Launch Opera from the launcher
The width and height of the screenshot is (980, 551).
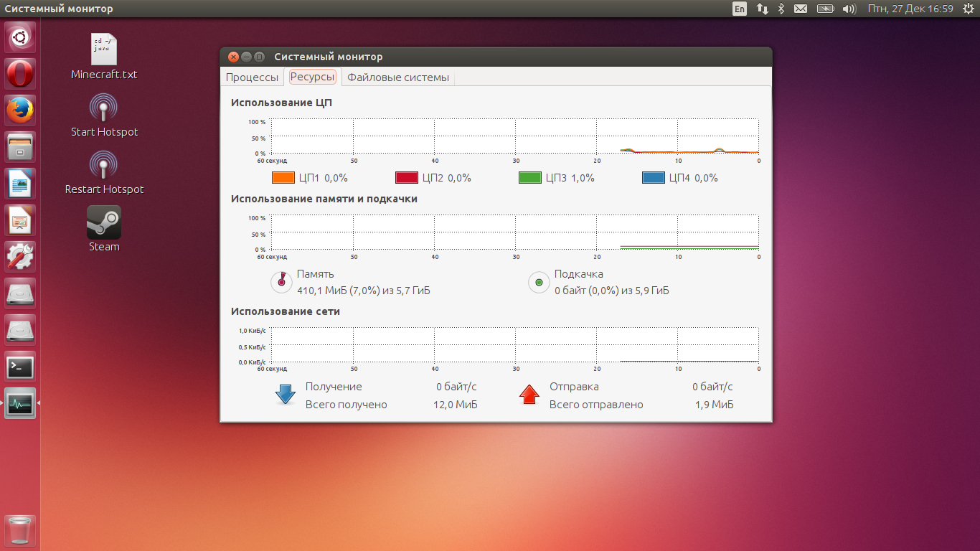coord(20,74)
